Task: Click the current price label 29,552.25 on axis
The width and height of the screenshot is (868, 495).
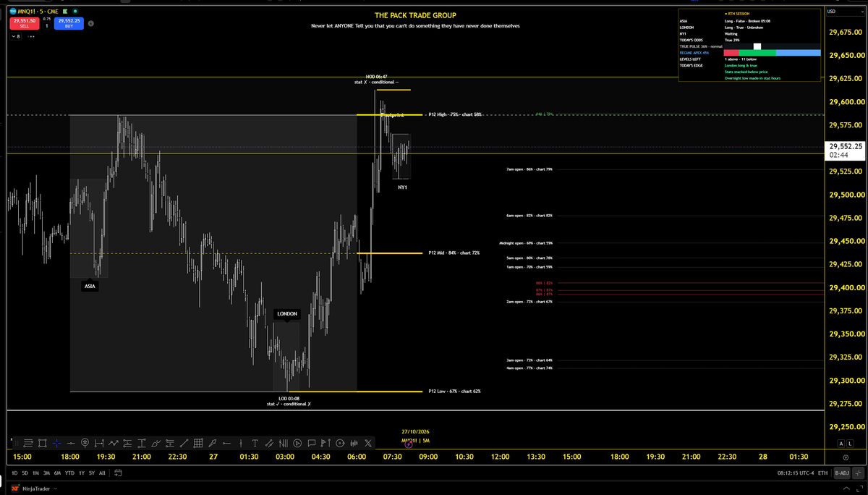Action: pyautogui.click(x=845, y=146)
